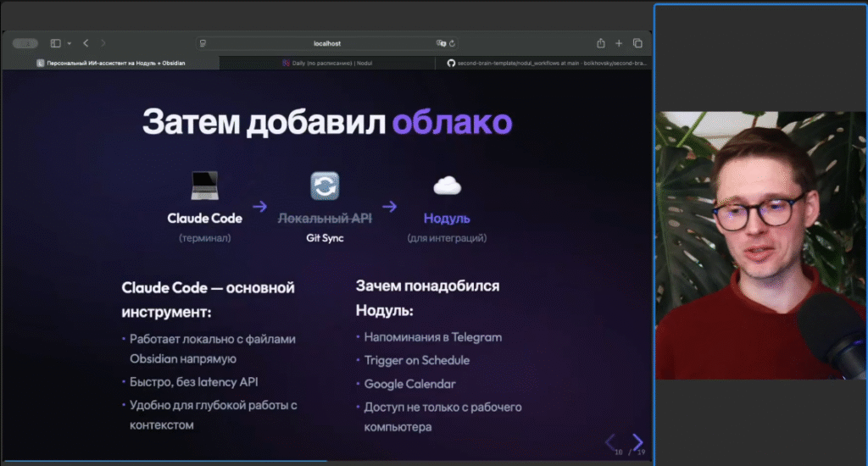Advance to the next slide arrow
Image resolution: width=868 pixels, height=466 pixels.
pyautogui.click(x=637, y=441)
